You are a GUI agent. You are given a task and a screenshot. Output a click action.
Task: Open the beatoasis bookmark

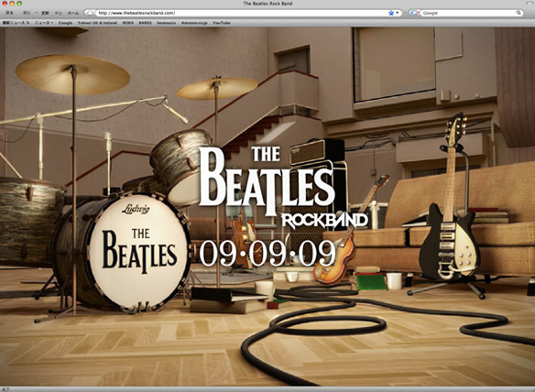point(167,23)
